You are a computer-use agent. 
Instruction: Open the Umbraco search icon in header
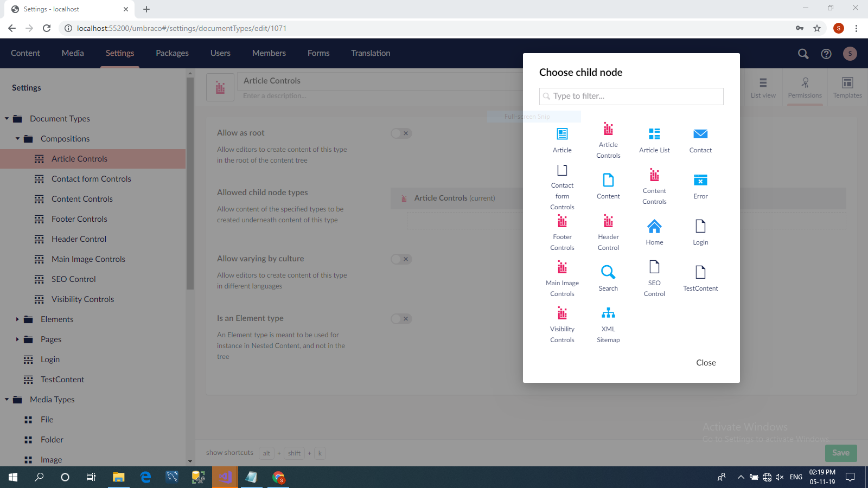tap(803, 53)
